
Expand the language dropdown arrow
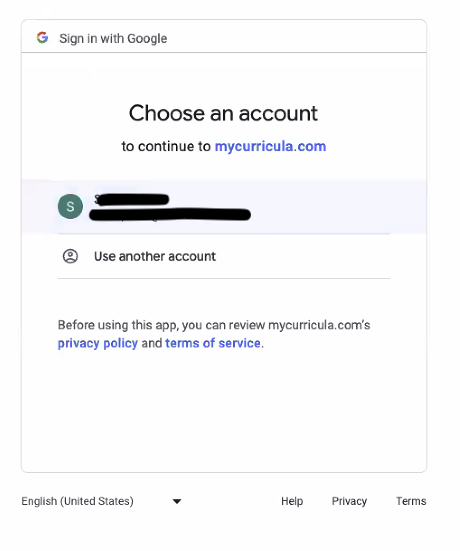pyautogui.click(x=177, y=501)
